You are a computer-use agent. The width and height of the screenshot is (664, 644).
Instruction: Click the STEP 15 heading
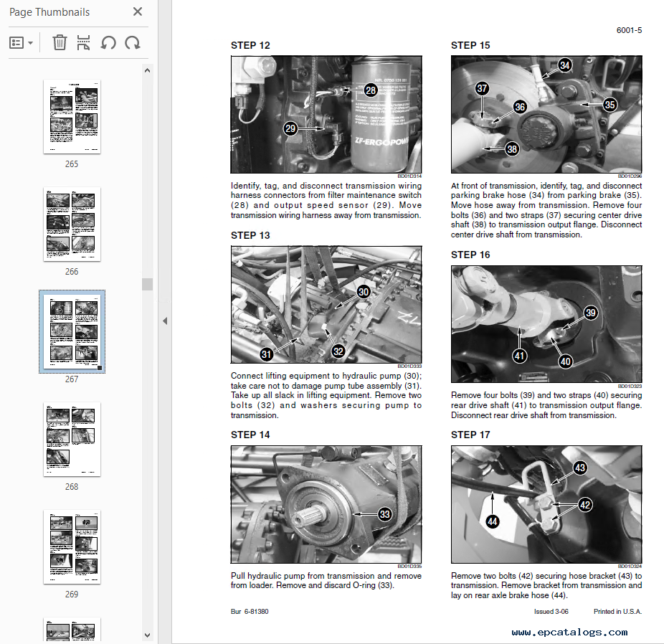(x=470, y=45)
